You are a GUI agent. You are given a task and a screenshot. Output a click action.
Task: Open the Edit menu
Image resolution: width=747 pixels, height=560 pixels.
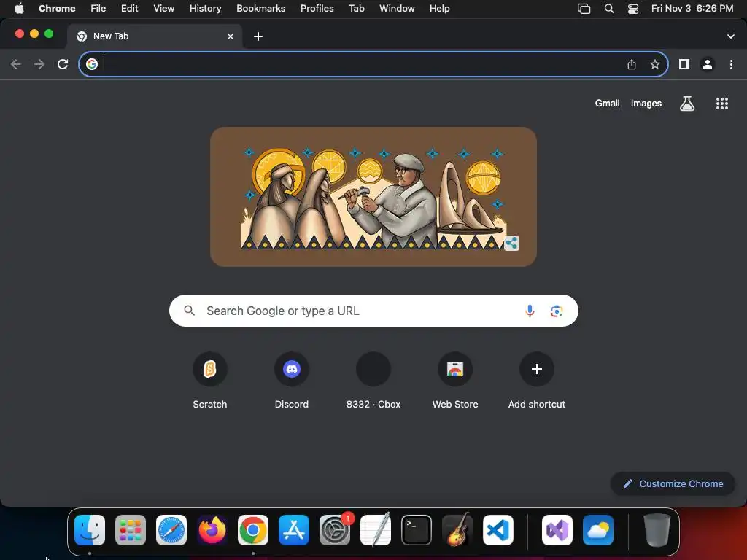coord(129,9)
